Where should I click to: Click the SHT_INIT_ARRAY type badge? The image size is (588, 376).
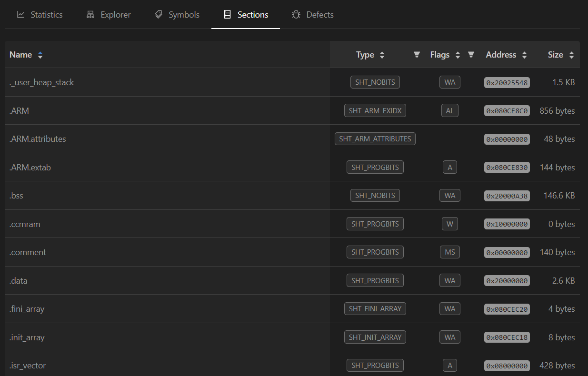(375, 337)
